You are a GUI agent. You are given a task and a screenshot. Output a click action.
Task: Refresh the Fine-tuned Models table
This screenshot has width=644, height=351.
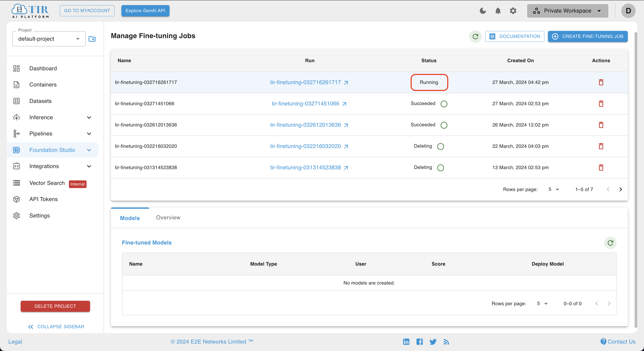[610, 243]
